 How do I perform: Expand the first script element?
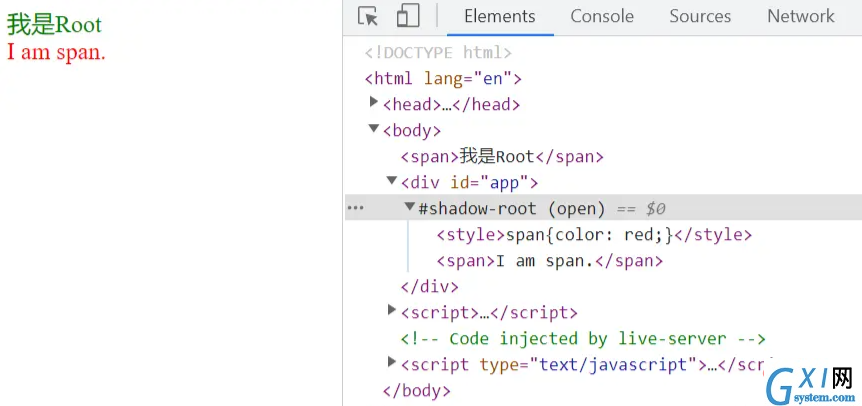pos(391,310)
